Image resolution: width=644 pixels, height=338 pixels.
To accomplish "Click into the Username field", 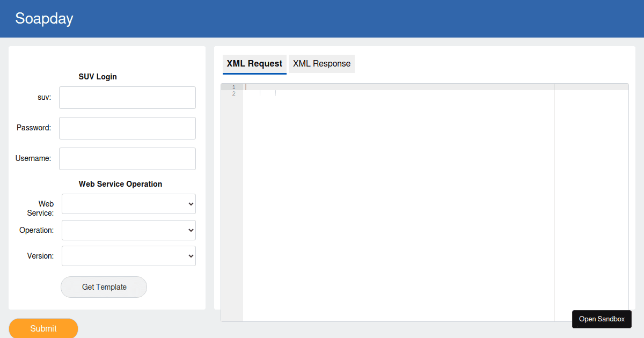I will [x=127, y=159].
